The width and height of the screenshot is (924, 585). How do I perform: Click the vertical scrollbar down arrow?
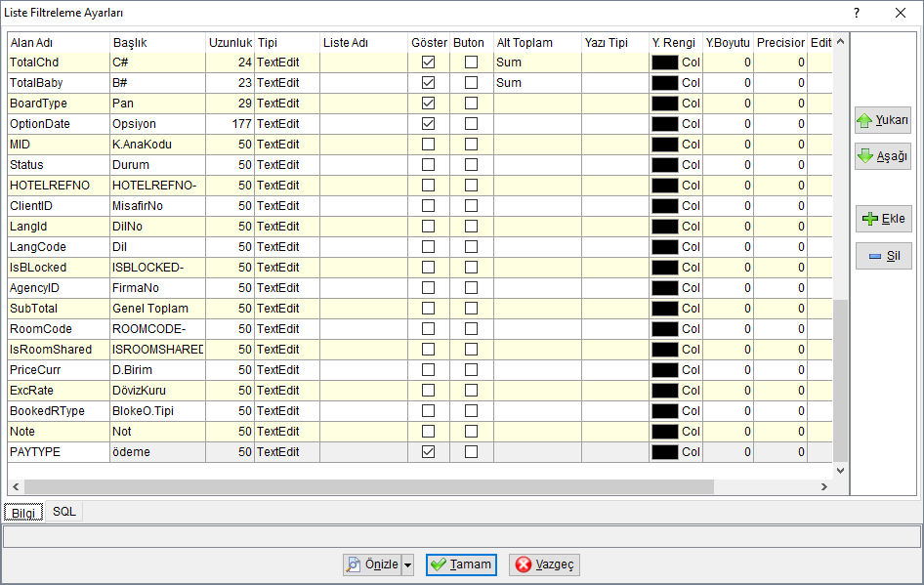click(x=840, y=470)
